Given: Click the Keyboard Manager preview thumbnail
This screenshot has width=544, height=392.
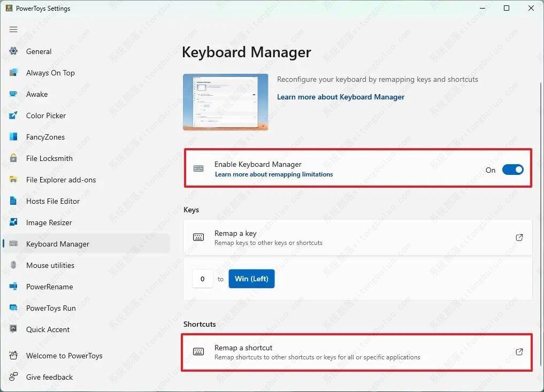Looking at the screenshot, I should (x=225, y=102).
